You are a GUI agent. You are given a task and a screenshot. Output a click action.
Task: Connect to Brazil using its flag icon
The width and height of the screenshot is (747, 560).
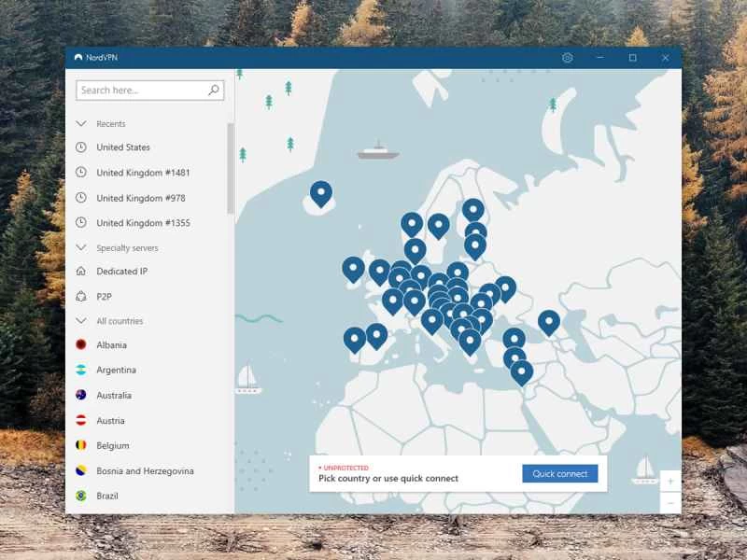82,496
